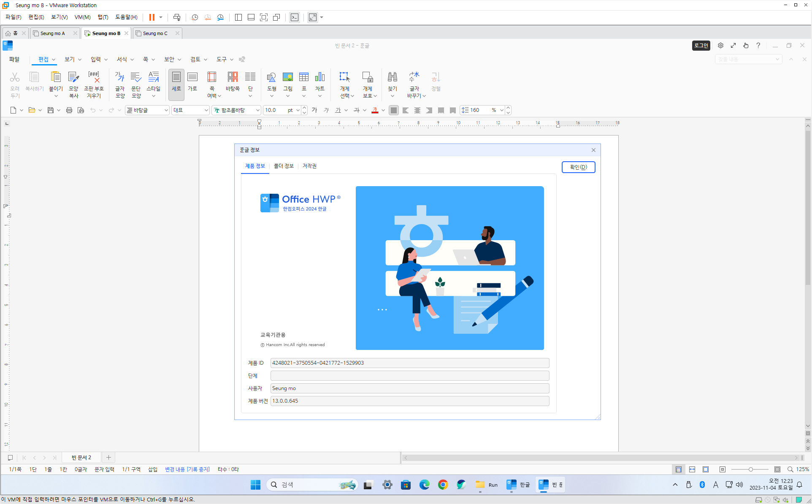This screenshot has width=812, height=504.
Task: Click the print icon in quick toolbar
Action: pos(69,110)
